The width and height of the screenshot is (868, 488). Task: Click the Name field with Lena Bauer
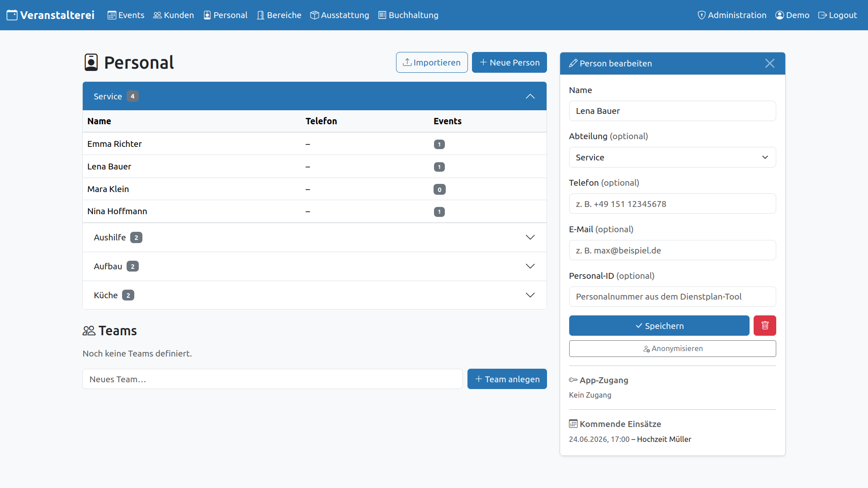[x=672, y=111]
